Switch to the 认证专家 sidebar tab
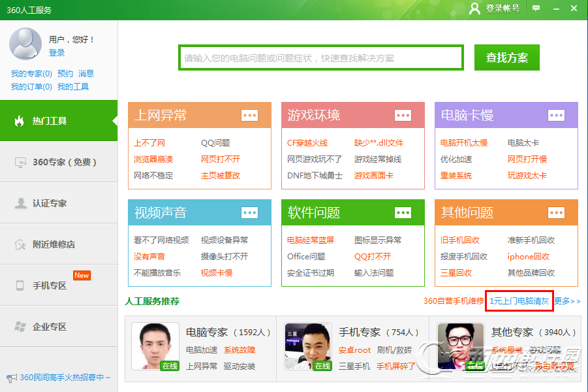Screen dimensions: 588x392 [x=59, y=203]
